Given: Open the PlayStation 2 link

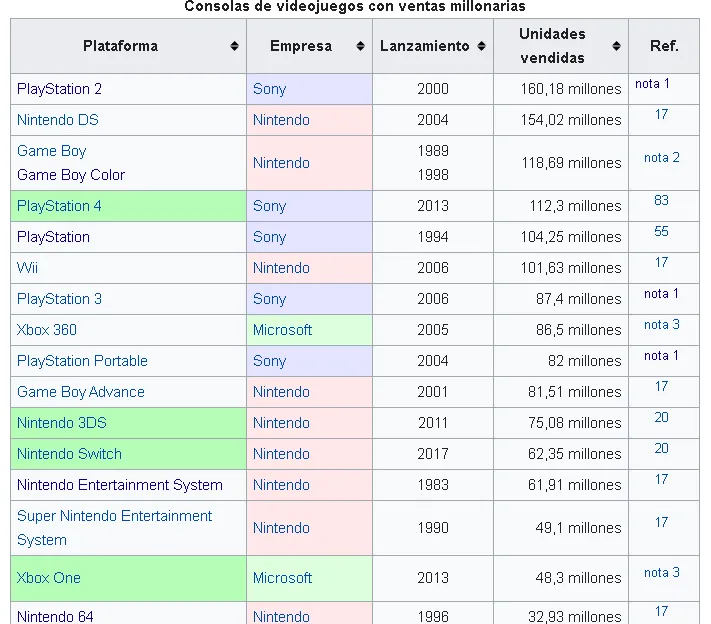Looking at the screenshot, I should [59, 89].
